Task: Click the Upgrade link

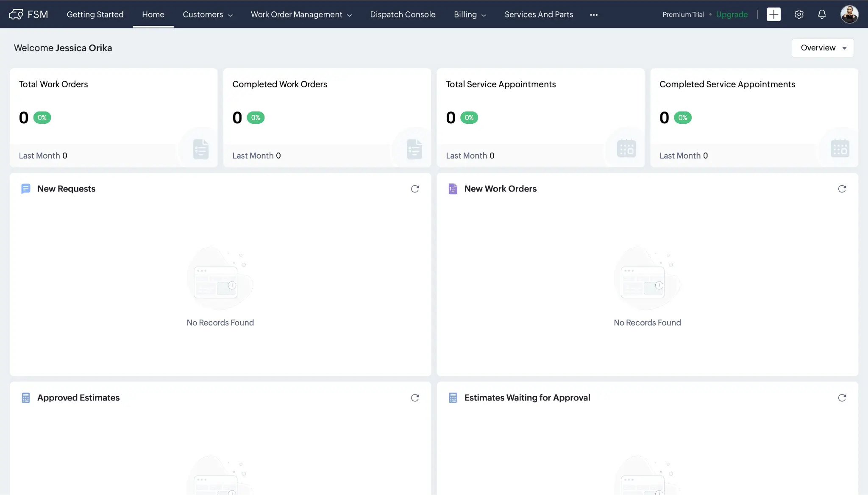Action: (x=732, y=14)
